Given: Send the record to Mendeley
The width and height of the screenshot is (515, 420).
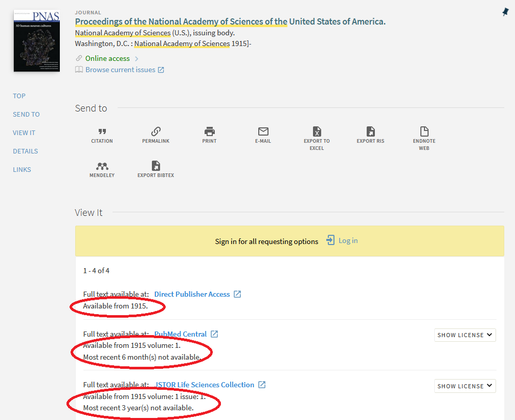Looking at the screenshot, I should tap(102, 169).
